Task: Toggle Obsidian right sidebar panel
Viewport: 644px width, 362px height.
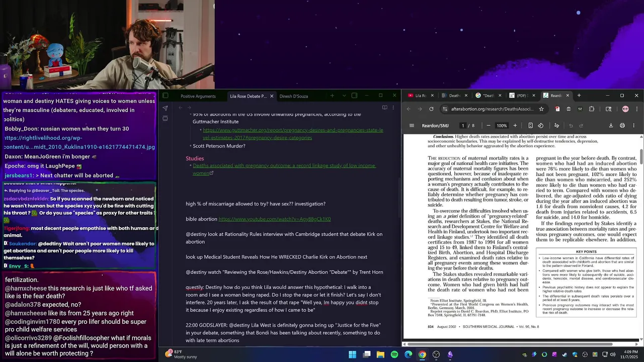Action: click(x=354, y=96)
